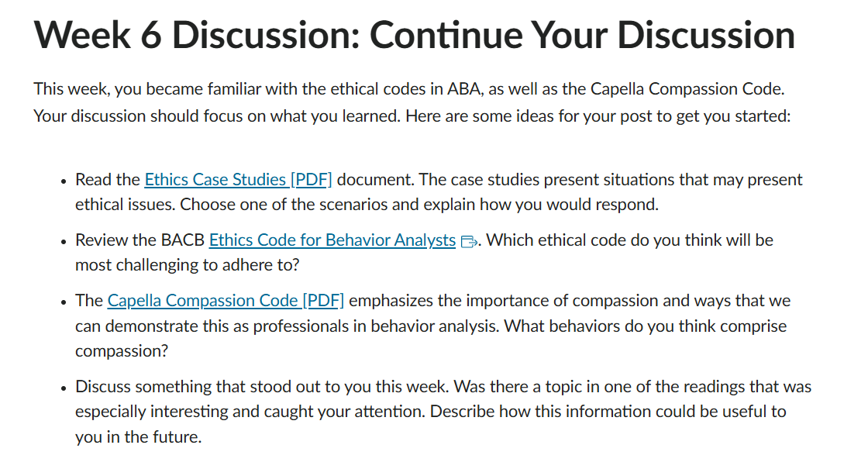Open Ethics Code for Behavior Analysts link

(x=332, y=240)
